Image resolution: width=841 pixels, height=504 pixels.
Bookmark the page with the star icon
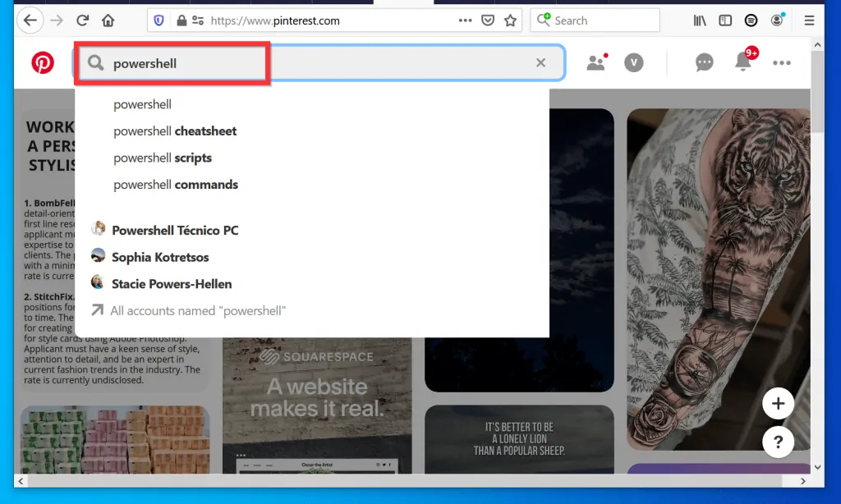tap(510, 20)
